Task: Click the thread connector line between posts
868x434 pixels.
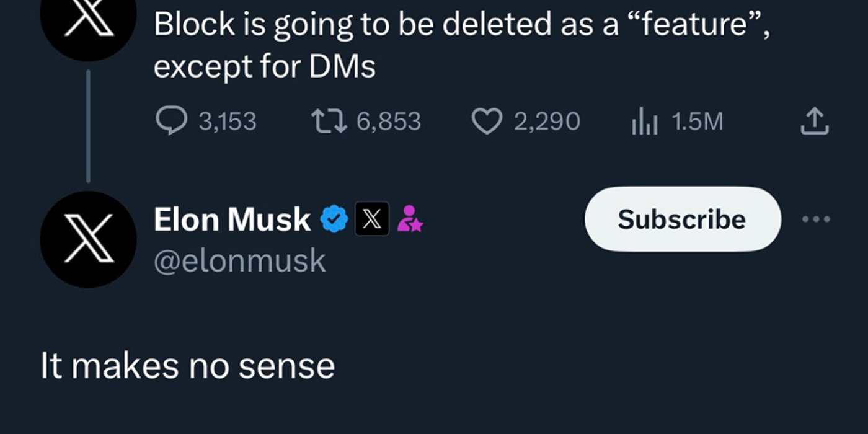Action: pos(89,124)
